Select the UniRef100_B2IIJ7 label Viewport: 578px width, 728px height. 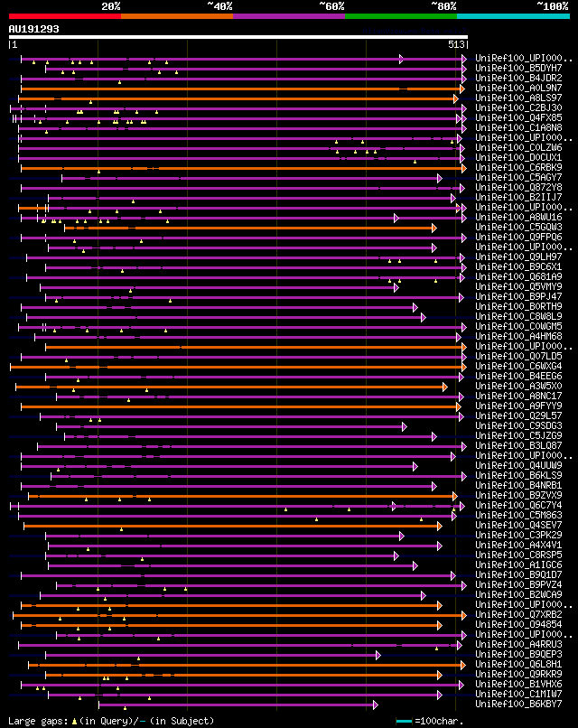(518, 197)
